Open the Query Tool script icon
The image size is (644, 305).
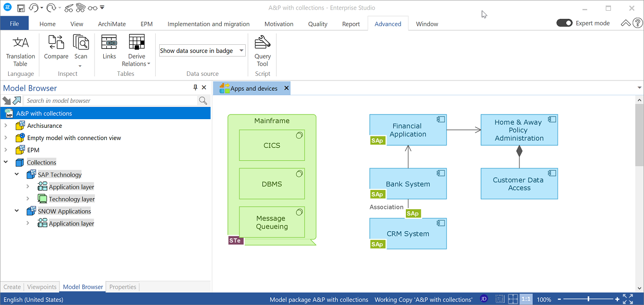(262, 51)
